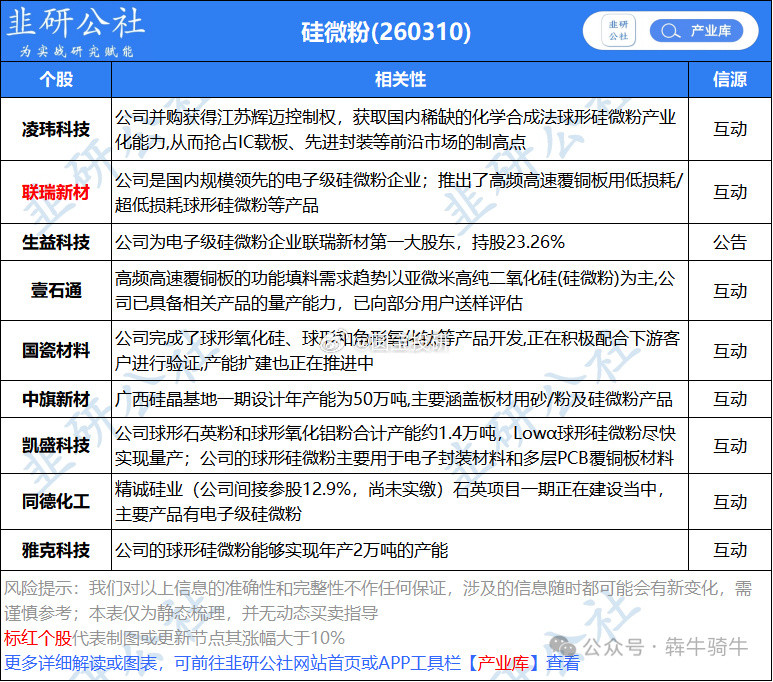The height and width of the screenshot is (682, 773).
Task: Click 互动 source in 联瑞新材 row
Action: (x=730, y=192)
